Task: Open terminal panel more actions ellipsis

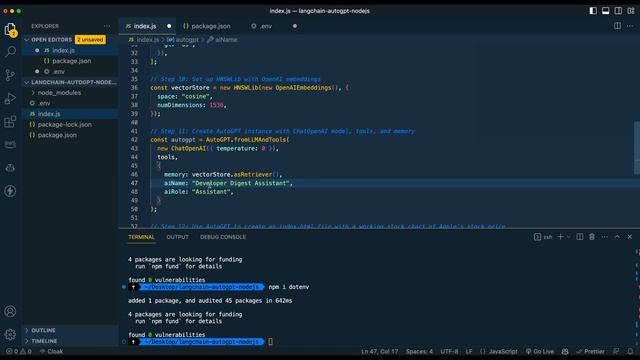Action: pos(604,237)
